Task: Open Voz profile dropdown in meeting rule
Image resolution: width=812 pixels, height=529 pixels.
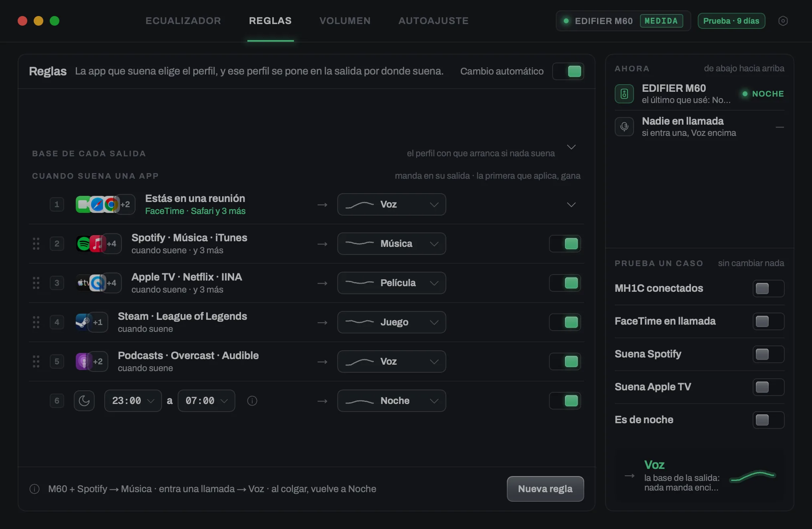Action: (392, 204)
